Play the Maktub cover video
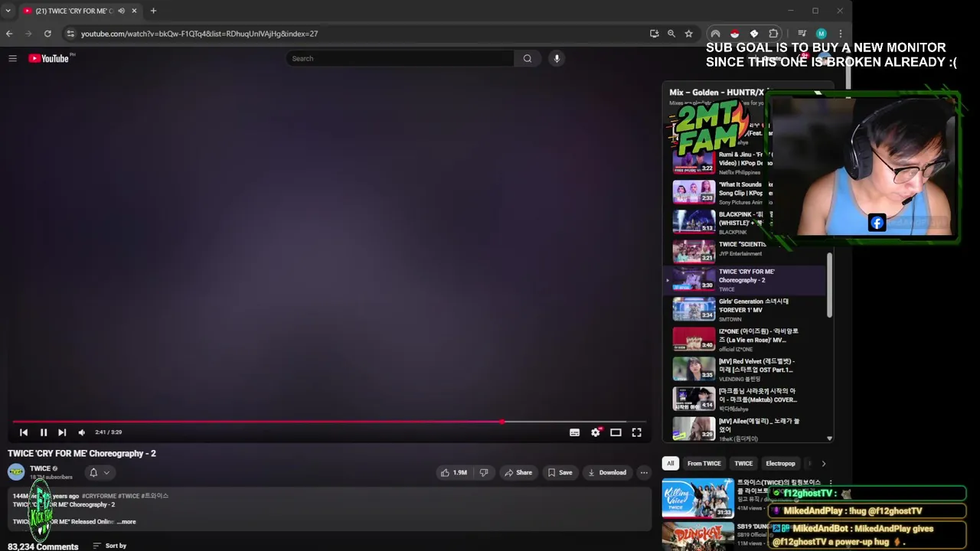 tap(744, 399)
